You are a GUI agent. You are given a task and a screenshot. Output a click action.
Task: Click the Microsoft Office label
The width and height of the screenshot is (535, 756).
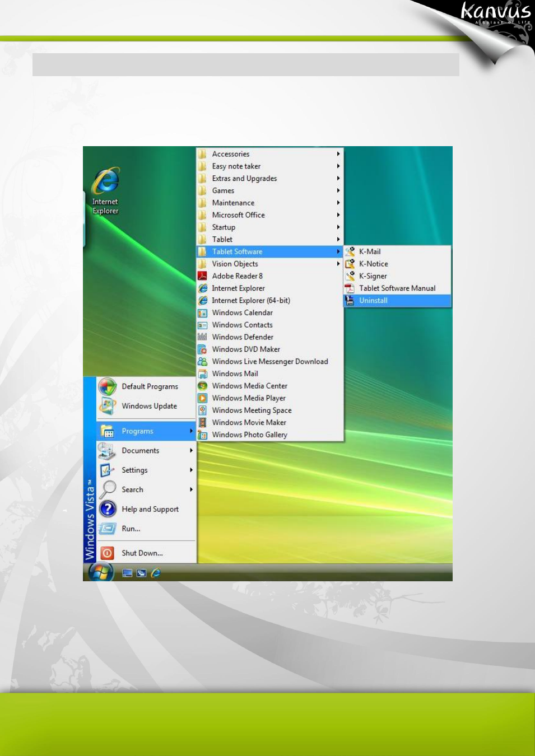[239, 215]
